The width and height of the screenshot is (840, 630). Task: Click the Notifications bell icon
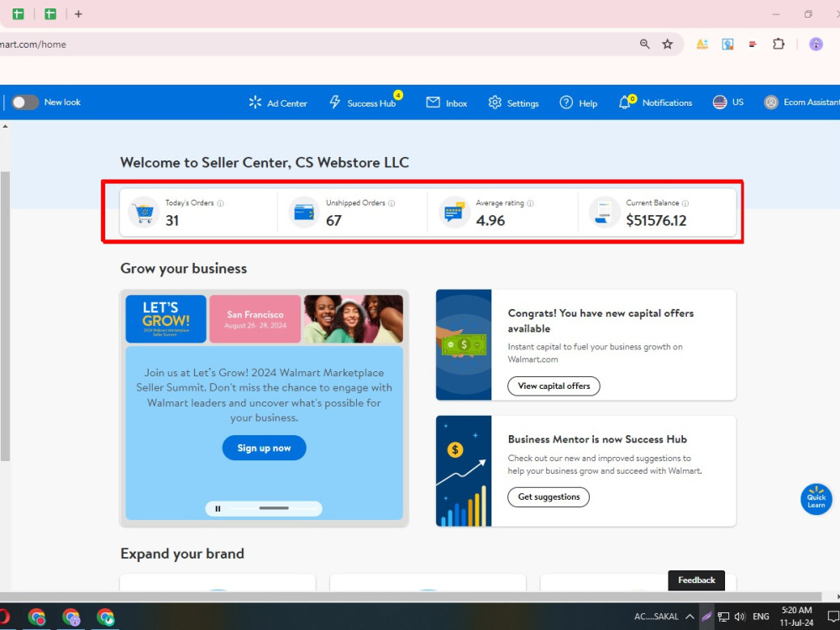[625, 102]
